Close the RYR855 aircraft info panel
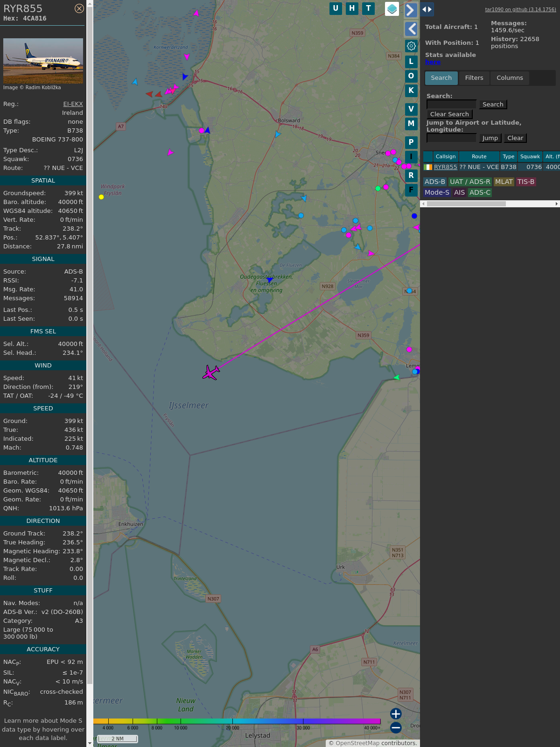The width and height of the screenshot is (560, 747). (x=79, y=8)
